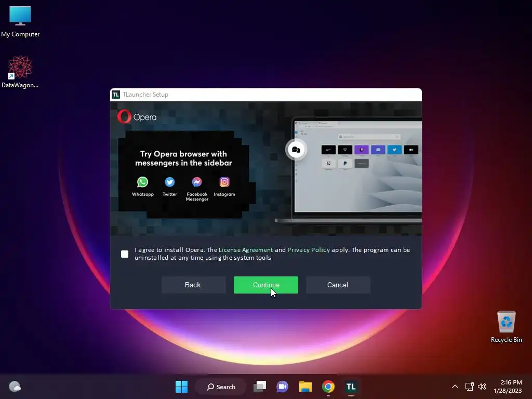Click the Opera logo in the banner
Screen dimensions: 532x399
tap(137, 117)
